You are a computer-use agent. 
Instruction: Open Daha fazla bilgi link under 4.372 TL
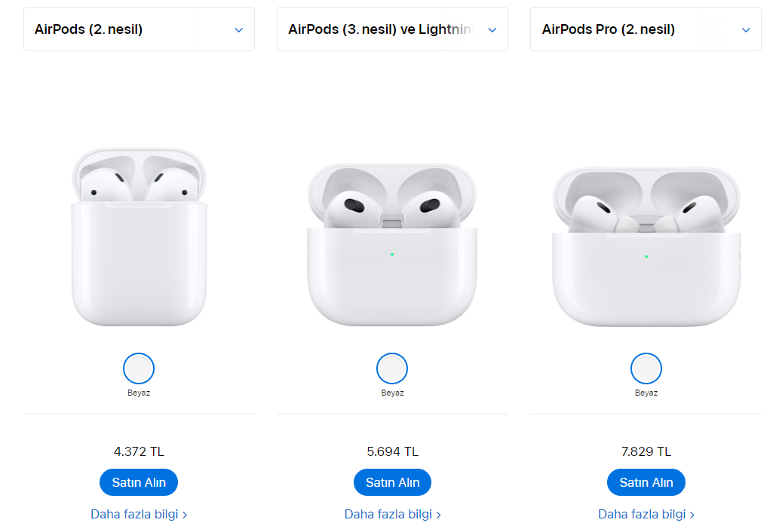click(x=139, y=514)
